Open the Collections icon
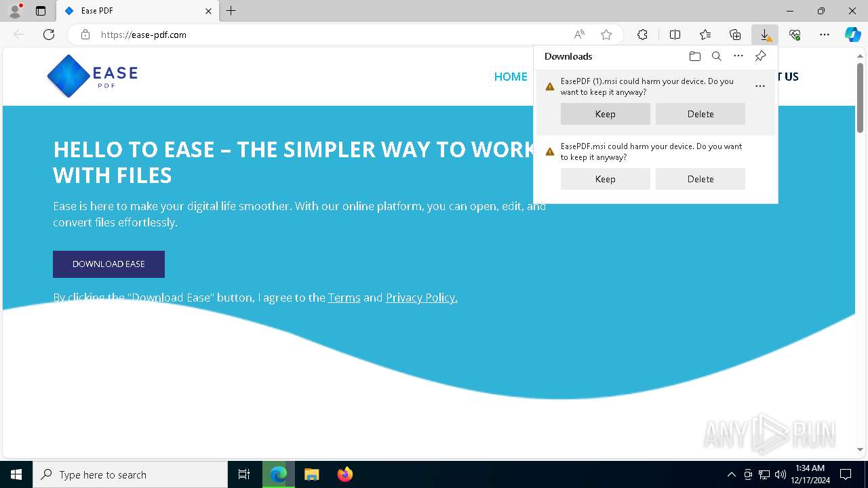This screenshot has height=488, width=868. point(735,35)
